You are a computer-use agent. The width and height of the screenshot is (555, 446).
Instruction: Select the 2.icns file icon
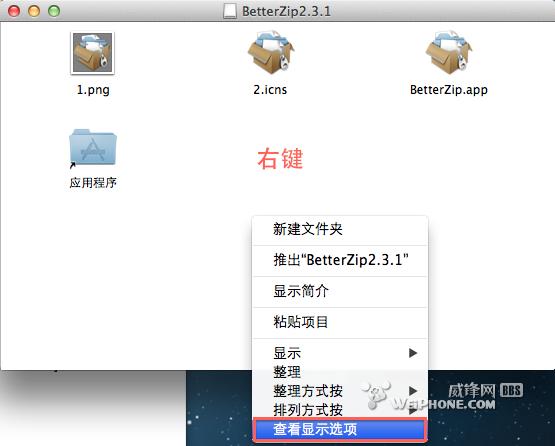tap(271, 52)
